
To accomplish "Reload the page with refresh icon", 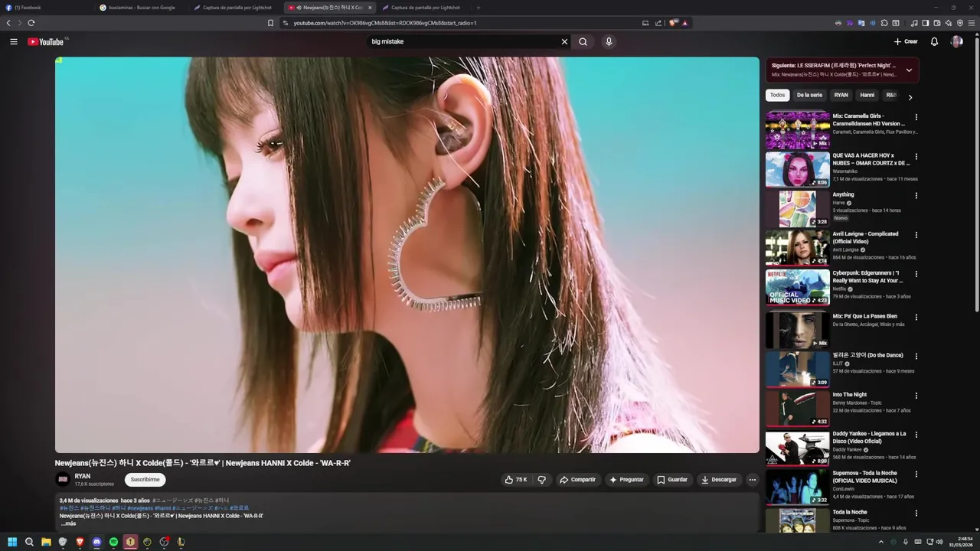I will [31, 23].
